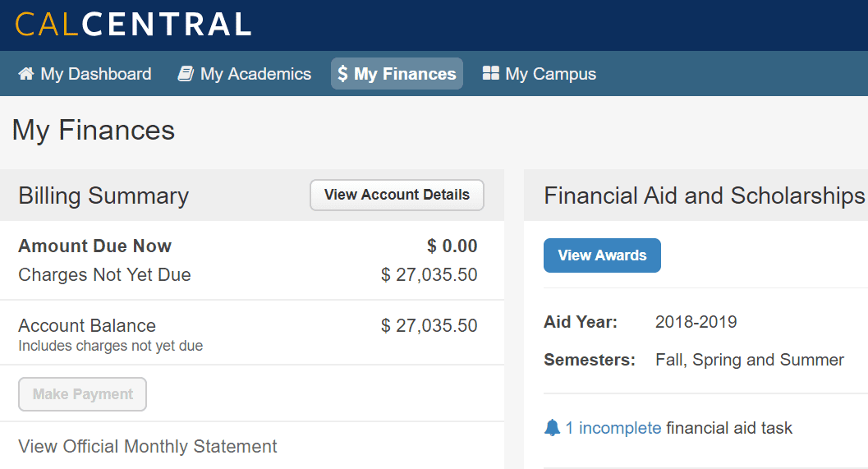Viewport: 868px width, 469px height.
Task: Click the Charges Not Yet Due amount
Action: tap(429, 274)
